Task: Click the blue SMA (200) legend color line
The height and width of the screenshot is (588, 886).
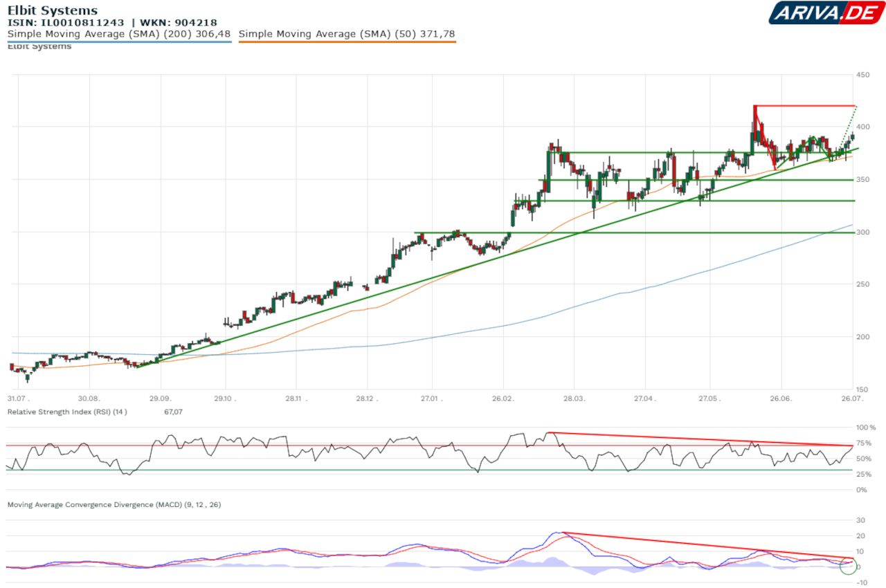Action: pos(119,42)
